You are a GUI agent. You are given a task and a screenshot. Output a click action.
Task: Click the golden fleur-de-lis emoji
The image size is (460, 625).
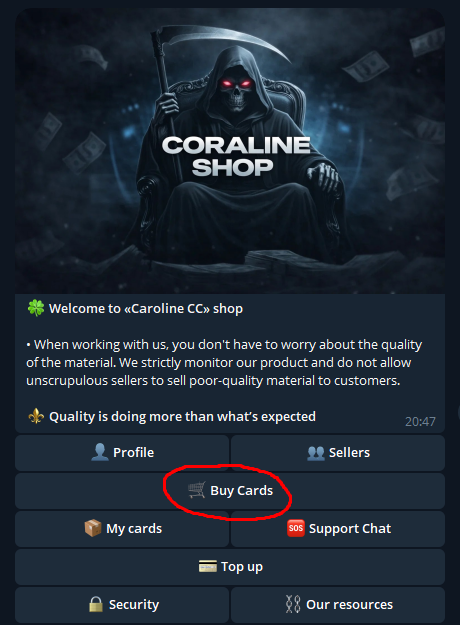[36, 416]
